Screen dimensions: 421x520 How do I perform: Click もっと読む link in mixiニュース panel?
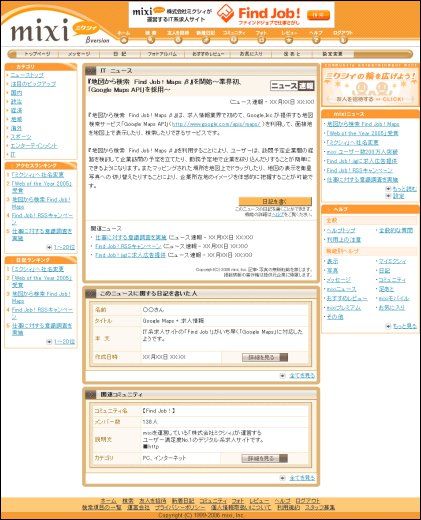coord(404,189)
